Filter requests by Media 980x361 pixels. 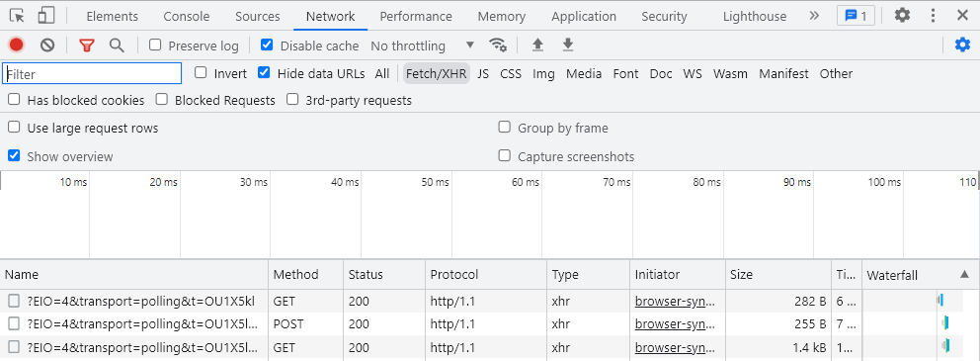[x=584, y=74]
